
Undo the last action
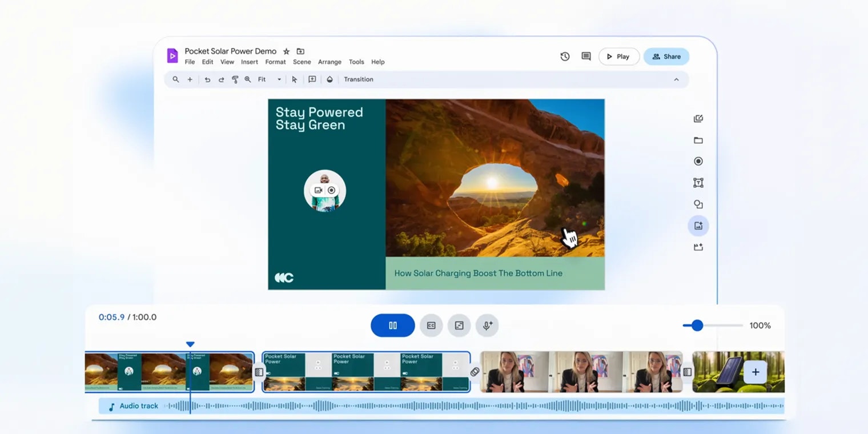[207, 79]
